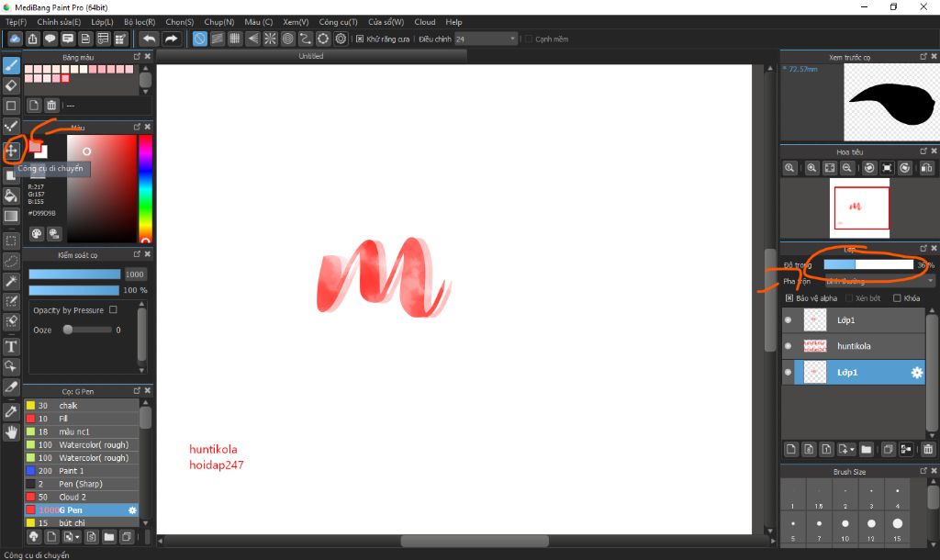Image resolution: width=940 pixels, height=560 pixels.
Task: Open the G Pen brush settings gear
Action: [132, 510]
